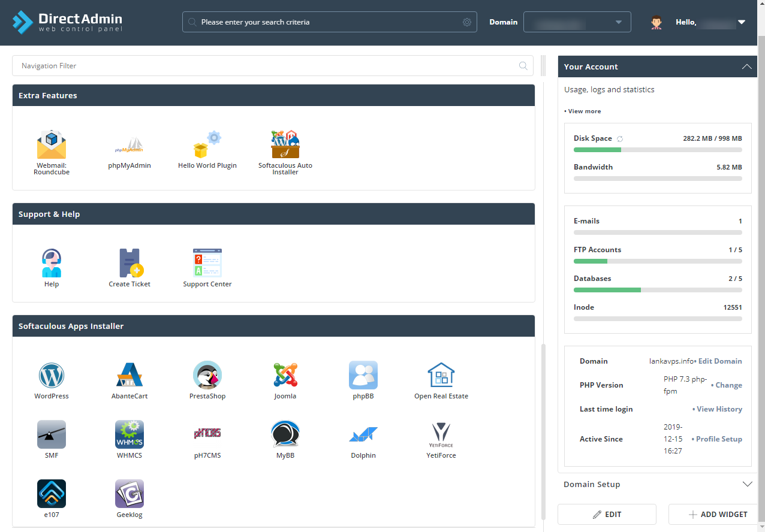Click the EDIT widgets button
The width and height of the screenshot is (765, 532).
point(607,515)
